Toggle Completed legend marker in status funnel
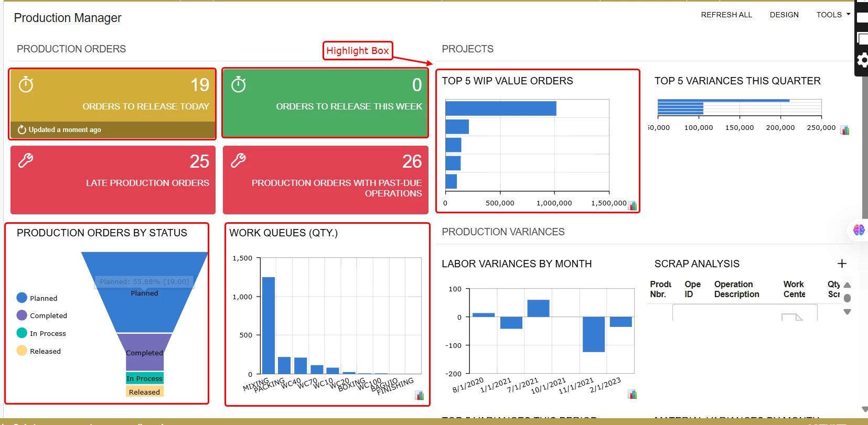The width and height of the screenshot is (868, 425). click(22, 315)
